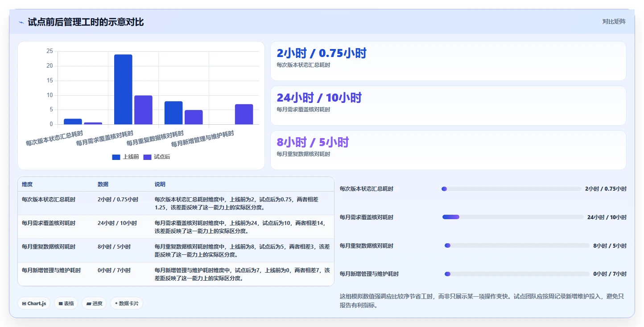Click progress value 24小时 / 10小时 at right
The image size is (644, 327).
coord(607,217)
